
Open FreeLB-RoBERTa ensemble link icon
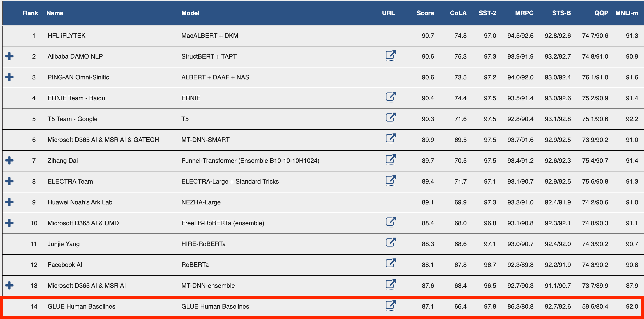pos(390,222)
